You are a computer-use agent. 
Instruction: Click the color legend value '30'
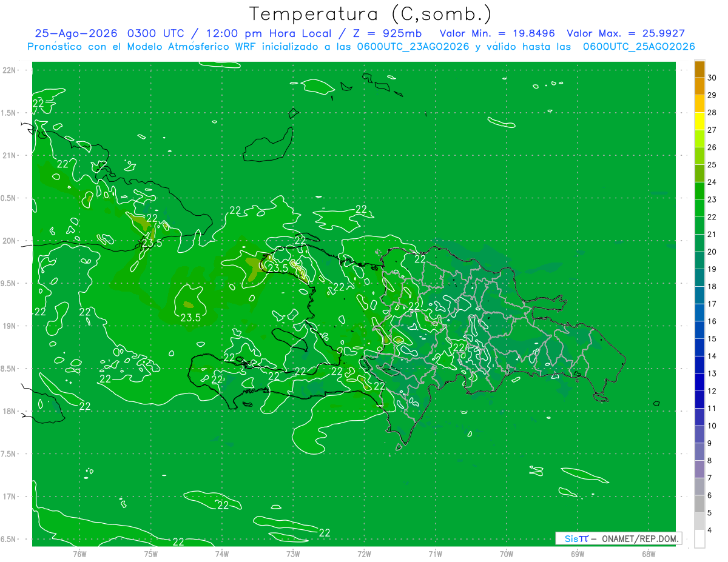712,78
